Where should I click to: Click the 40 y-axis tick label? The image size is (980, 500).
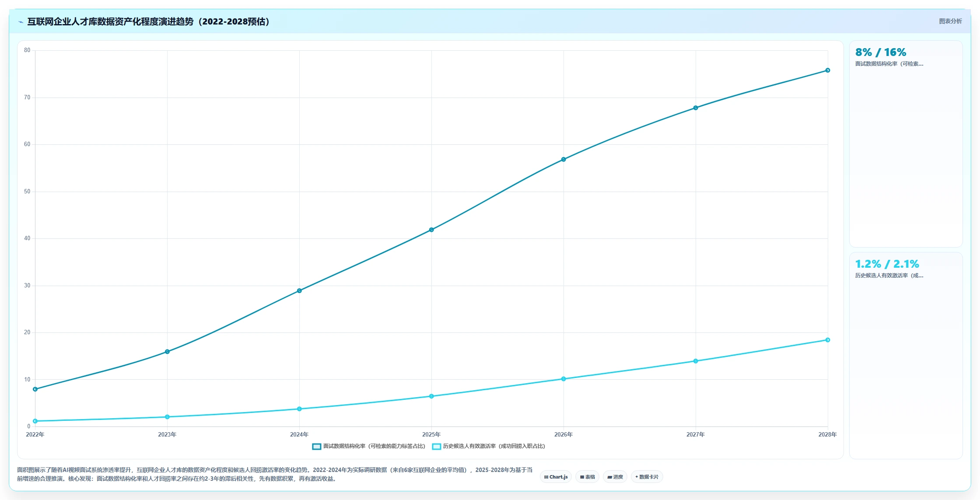(27, 238)
